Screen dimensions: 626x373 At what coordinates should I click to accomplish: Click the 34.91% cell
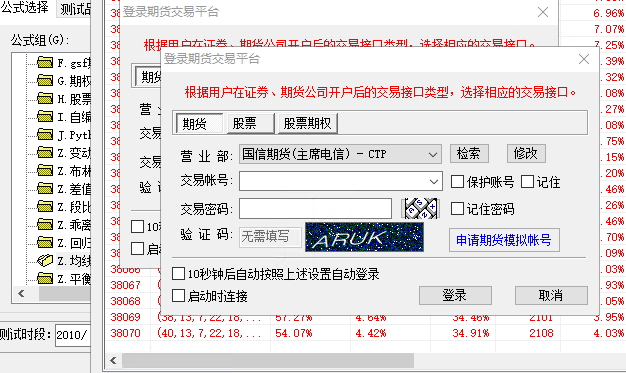click(x=471, y=333)
